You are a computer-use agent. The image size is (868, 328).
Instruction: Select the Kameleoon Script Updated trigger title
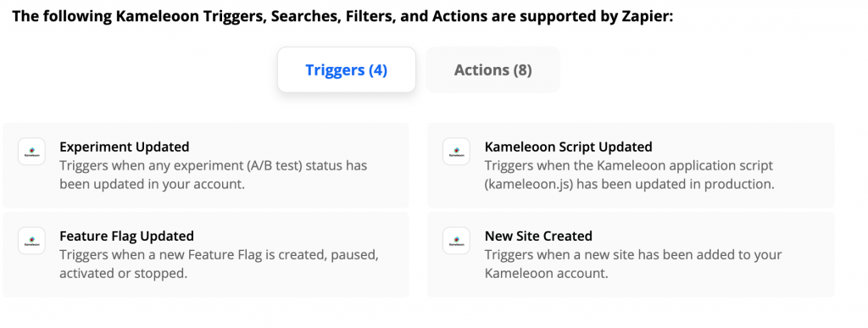point(569,147)
